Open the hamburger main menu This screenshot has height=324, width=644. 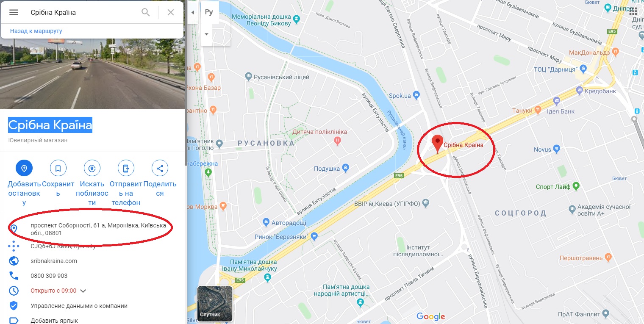tap(14, 12)
